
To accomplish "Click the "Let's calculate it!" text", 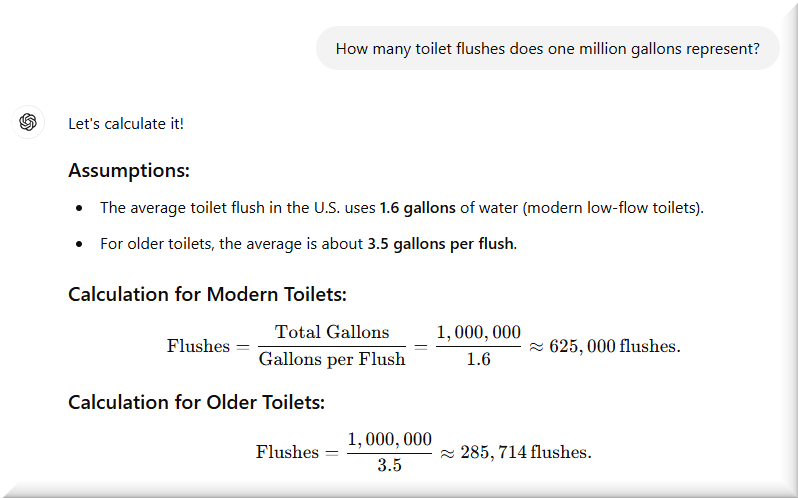I will pos(126,123).
